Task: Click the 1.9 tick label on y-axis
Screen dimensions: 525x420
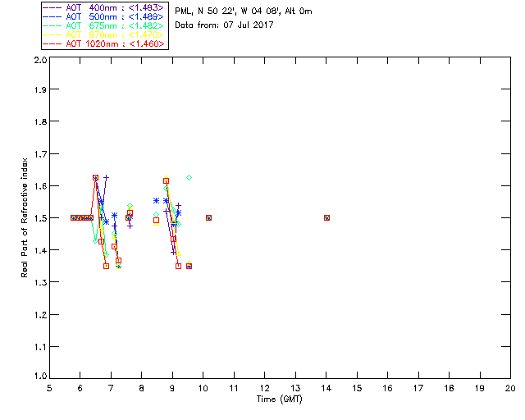Action: tap(40, 89)
